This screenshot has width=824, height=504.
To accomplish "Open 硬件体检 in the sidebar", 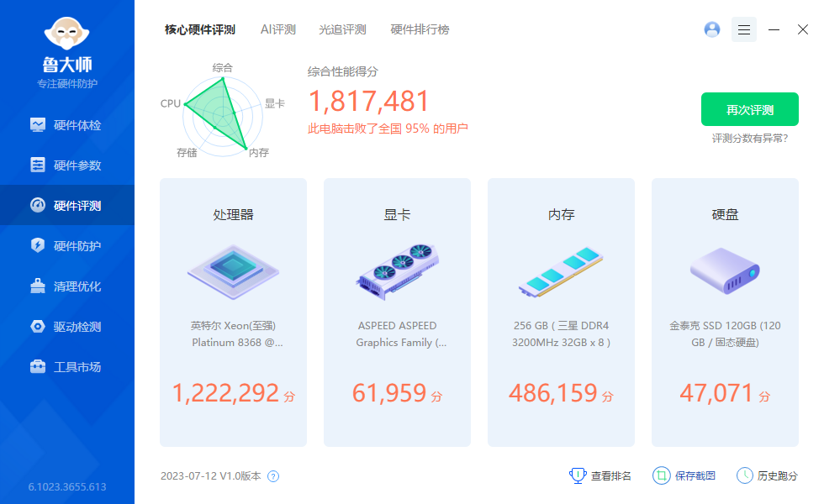I will pos(66,125).
